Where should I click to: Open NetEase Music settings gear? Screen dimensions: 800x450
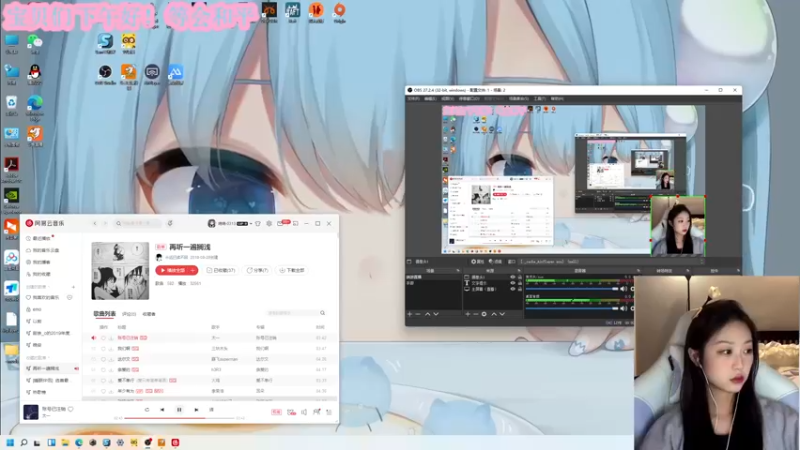(x=269, y=223)
